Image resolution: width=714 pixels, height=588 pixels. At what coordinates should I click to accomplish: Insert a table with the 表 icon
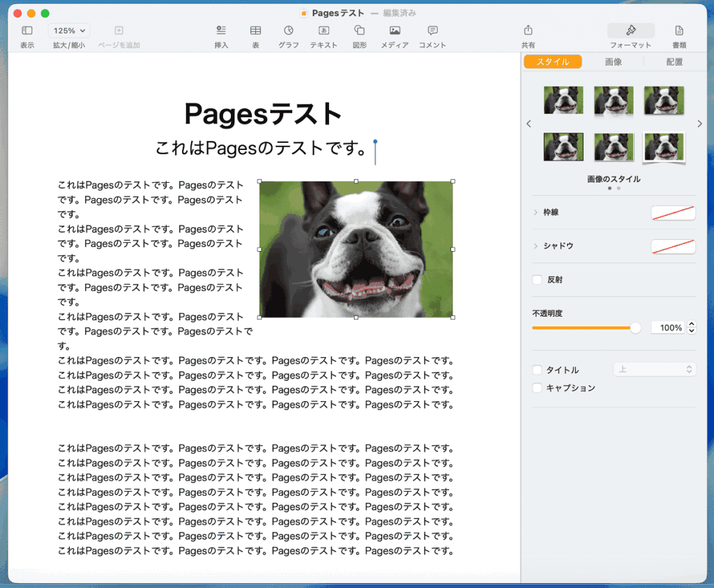(x=255, y=31)
